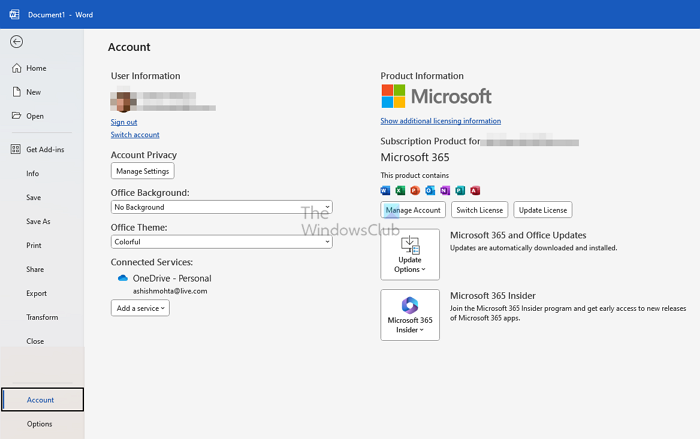The height and width of the screenshot is (439, 700).
Task: Click the Publisher app icon under product contents
Action: coord(460,191)
